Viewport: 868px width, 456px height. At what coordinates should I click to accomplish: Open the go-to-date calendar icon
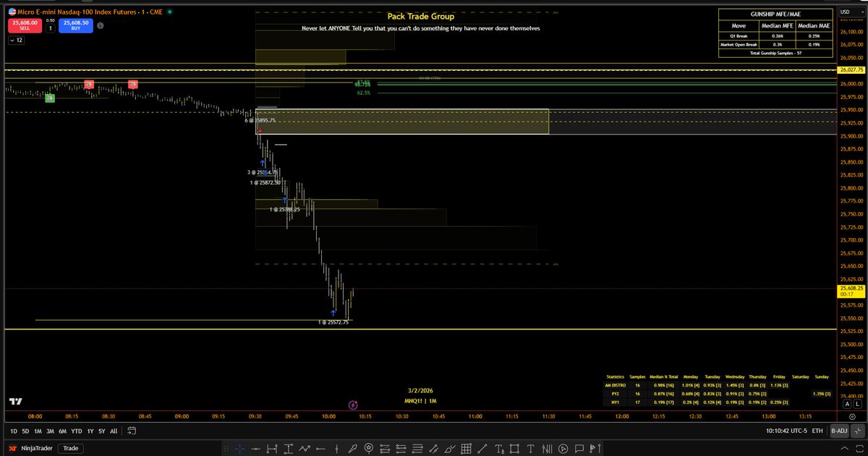pyautogui.click(x=132, y=431)
